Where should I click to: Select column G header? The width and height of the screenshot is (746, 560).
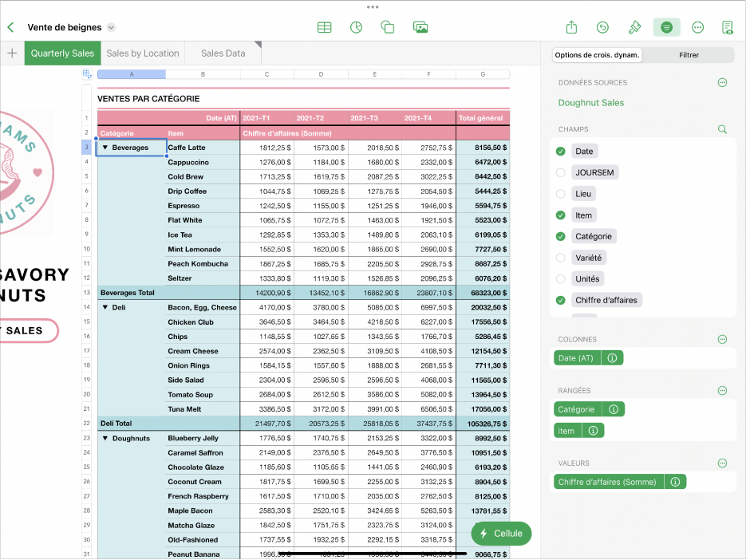coord(483,74)
